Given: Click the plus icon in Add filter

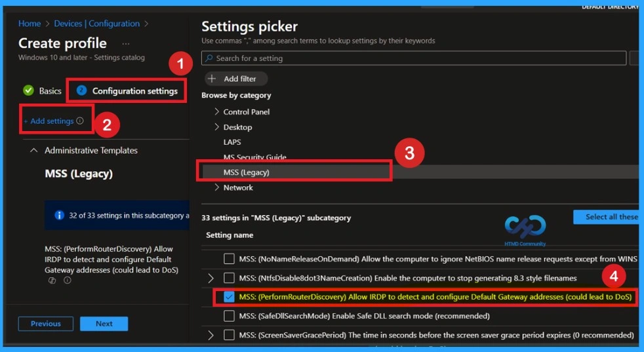Looking at the screenshot, I should point(212,79).
